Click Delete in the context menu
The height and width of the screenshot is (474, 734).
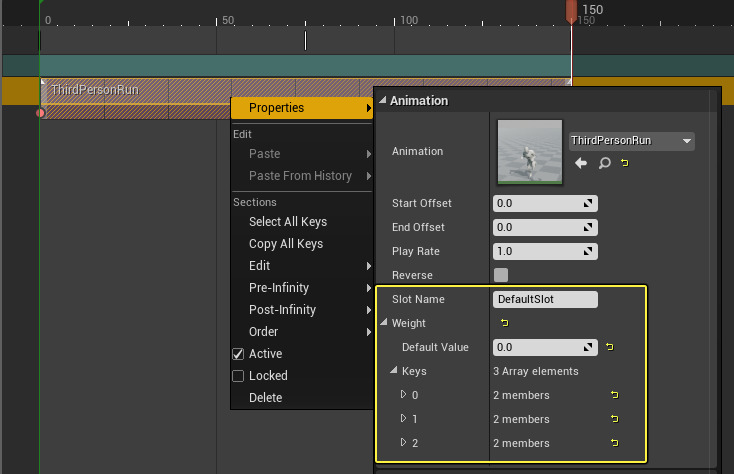pos(266,398)
